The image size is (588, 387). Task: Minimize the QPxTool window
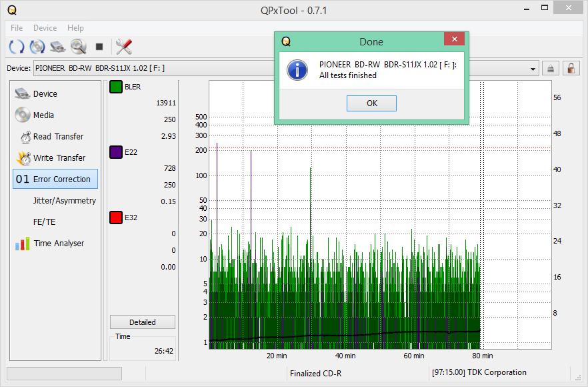(527, 8)
